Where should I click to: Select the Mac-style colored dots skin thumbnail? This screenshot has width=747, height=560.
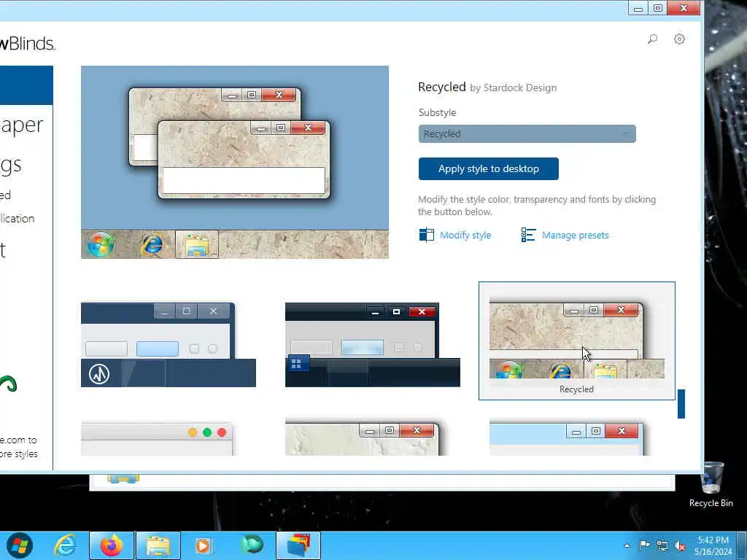pyautogui.click(x=158, y=438)
